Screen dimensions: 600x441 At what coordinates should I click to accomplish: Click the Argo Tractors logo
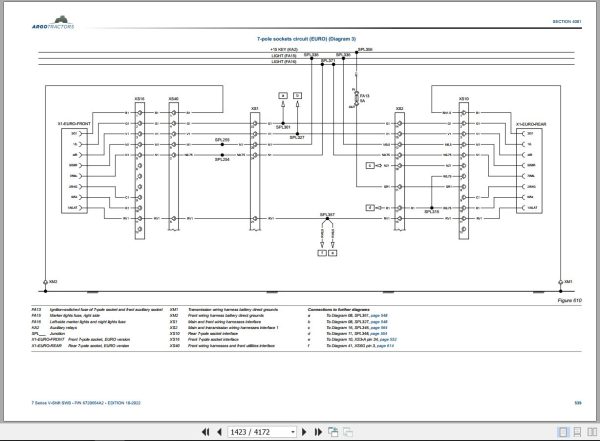53,23
